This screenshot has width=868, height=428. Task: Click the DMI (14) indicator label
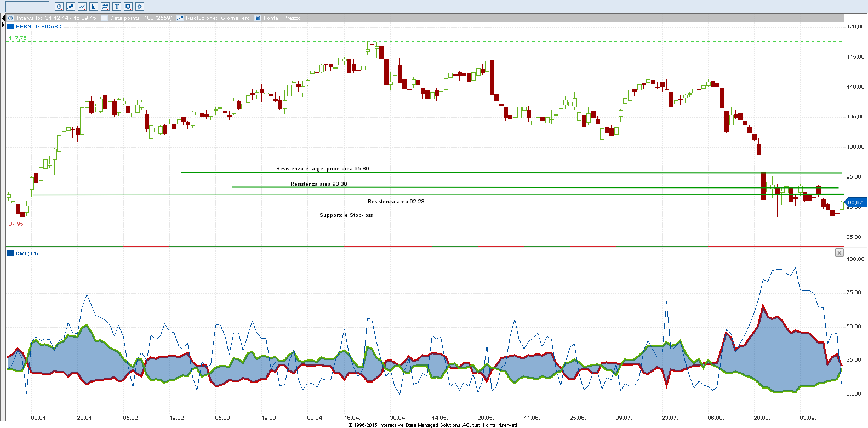27,253
